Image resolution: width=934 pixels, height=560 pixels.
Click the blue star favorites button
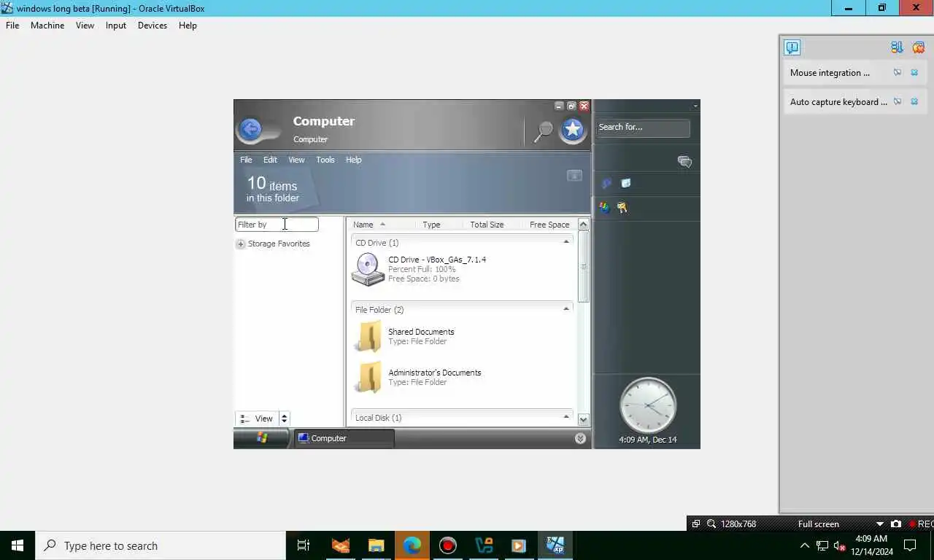pos(573,130)
